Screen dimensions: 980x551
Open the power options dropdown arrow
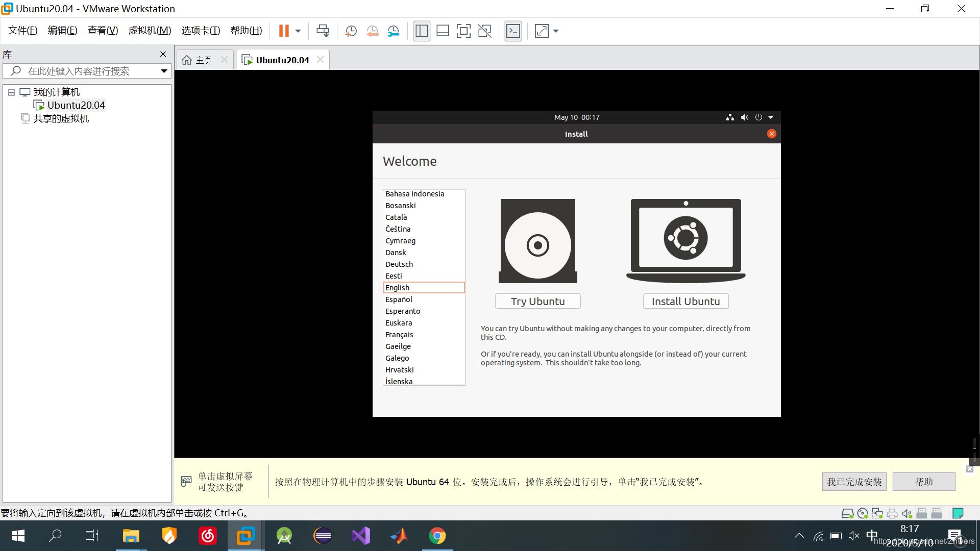pyautogui.click(x=298, y=31)
